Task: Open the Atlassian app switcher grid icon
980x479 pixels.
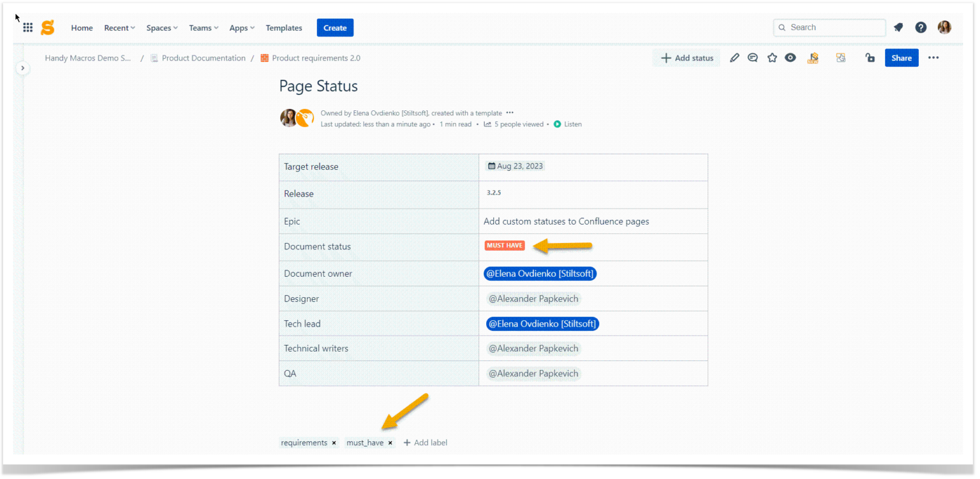Action: (27, 27)
